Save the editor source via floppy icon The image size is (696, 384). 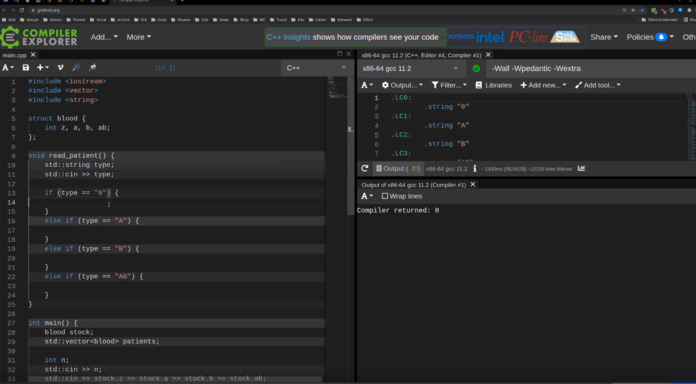pyautogui.click(x=26, y=67)
